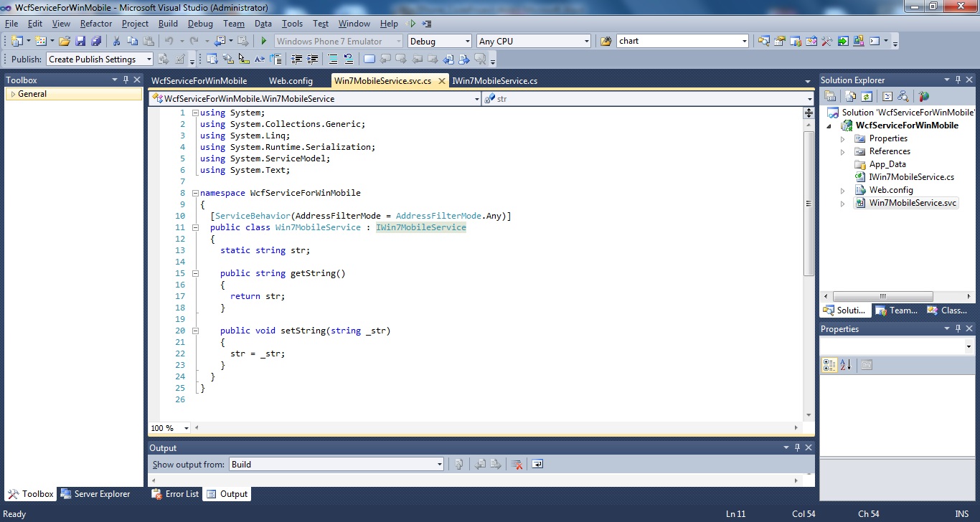
Task: Click the Navigate Backward icon
Action: [x=220, y=41]
